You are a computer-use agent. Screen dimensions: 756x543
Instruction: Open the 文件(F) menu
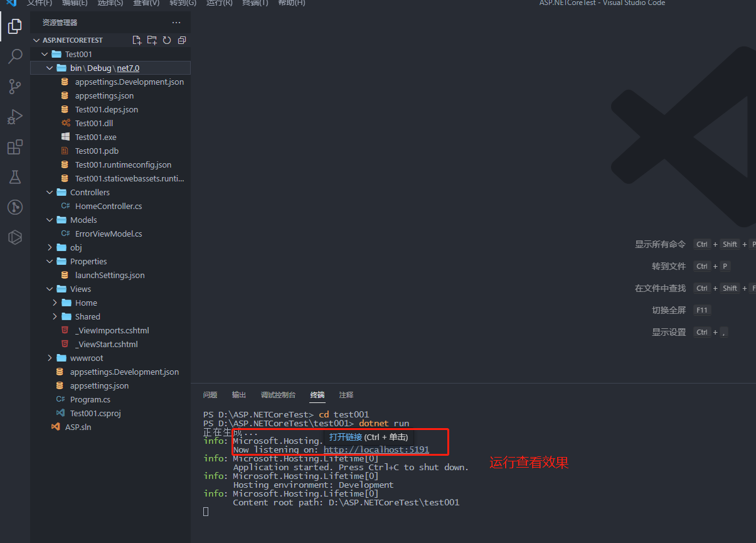[40, 3]
